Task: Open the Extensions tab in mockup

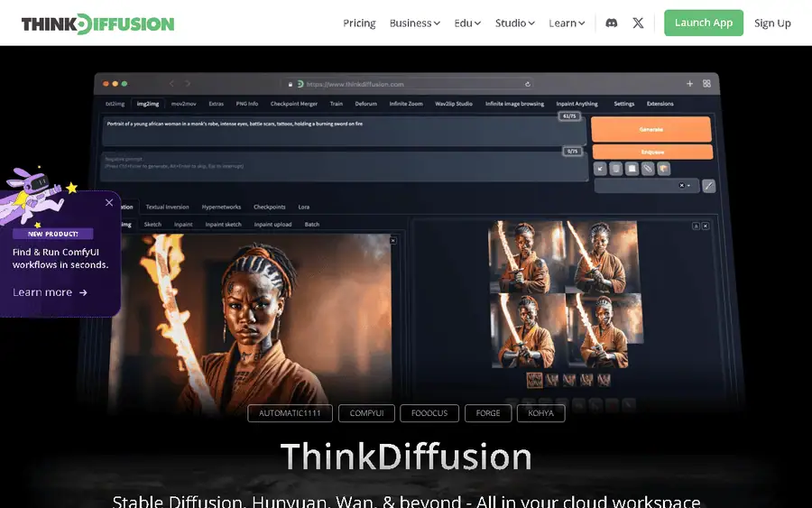Action: (x=660, y=104)
